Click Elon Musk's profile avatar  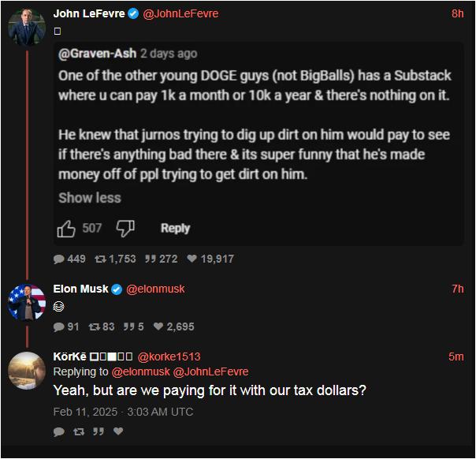[27, 303]
